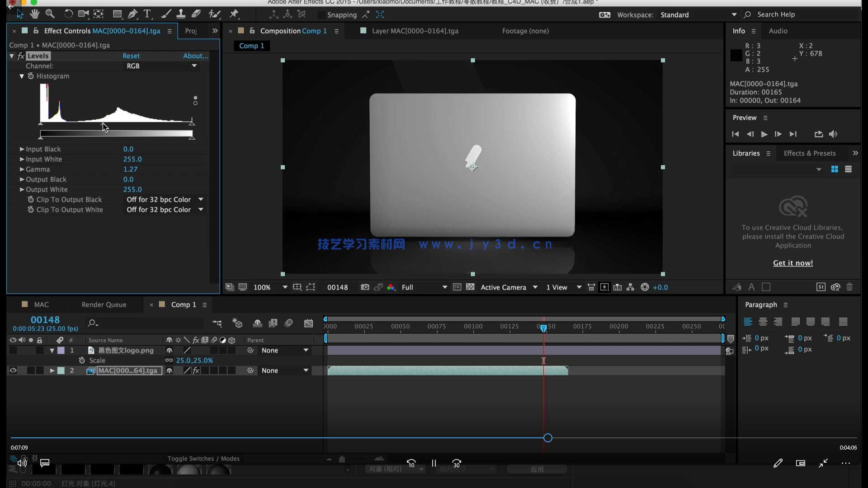Open the Graph Editor in the timeline
The width and height of the screenshot is (868, 488).
pyautogui.click(x=308, y=323)
